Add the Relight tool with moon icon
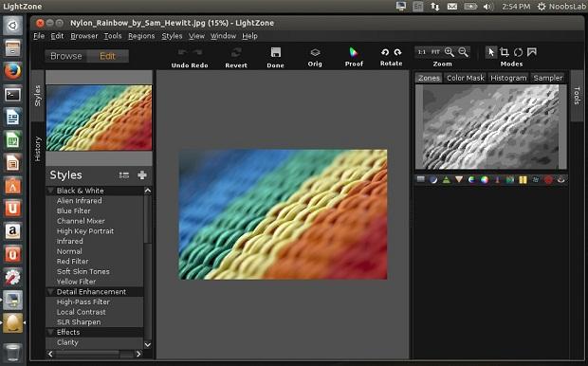The width and height of the screenshot is (588, 366). click(433, 179)
